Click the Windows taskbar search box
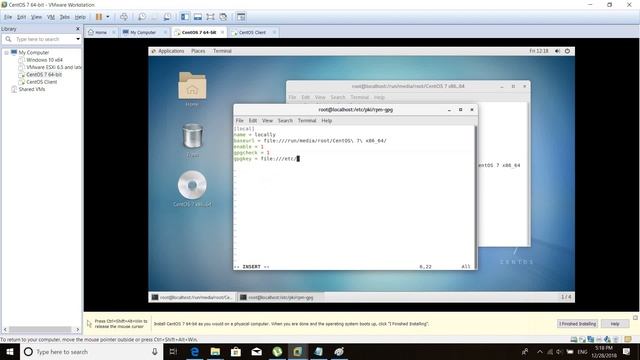The width and height of the screenshot is (640, 360). point(91,351)
